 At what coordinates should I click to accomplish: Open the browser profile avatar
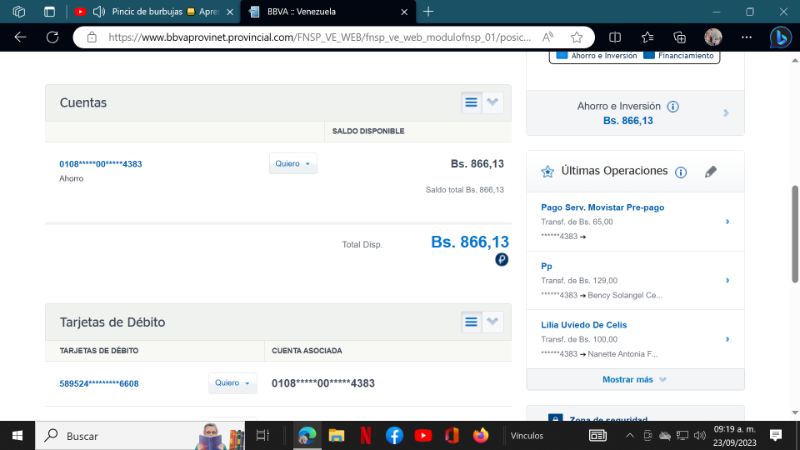pyautogui.click(x=713, y=37)
